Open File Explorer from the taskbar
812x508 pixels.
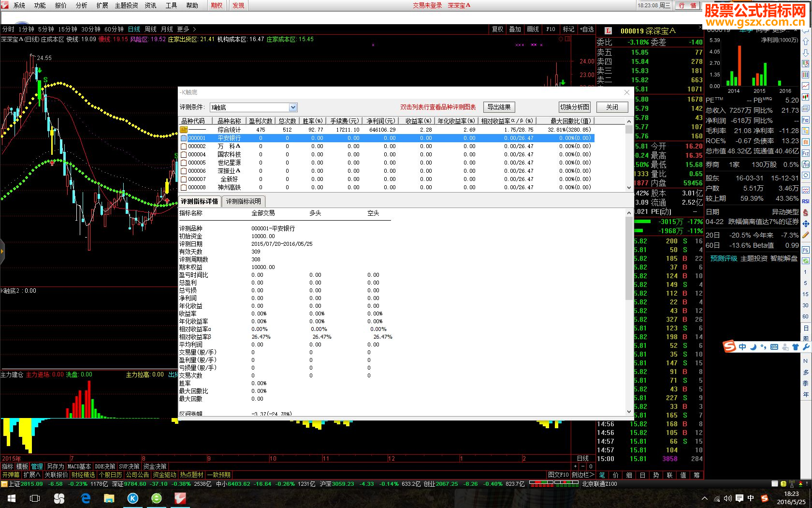tap(109, 498)
